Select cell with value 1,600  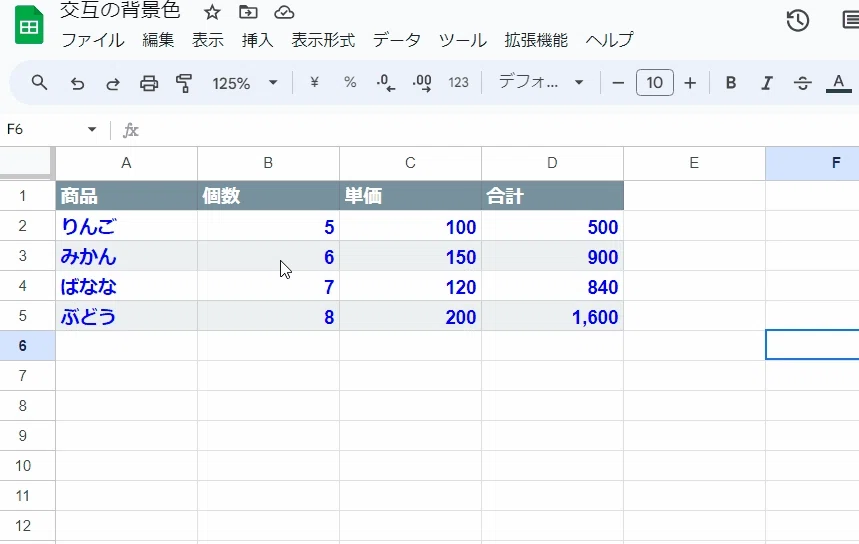tap(552, 316)
